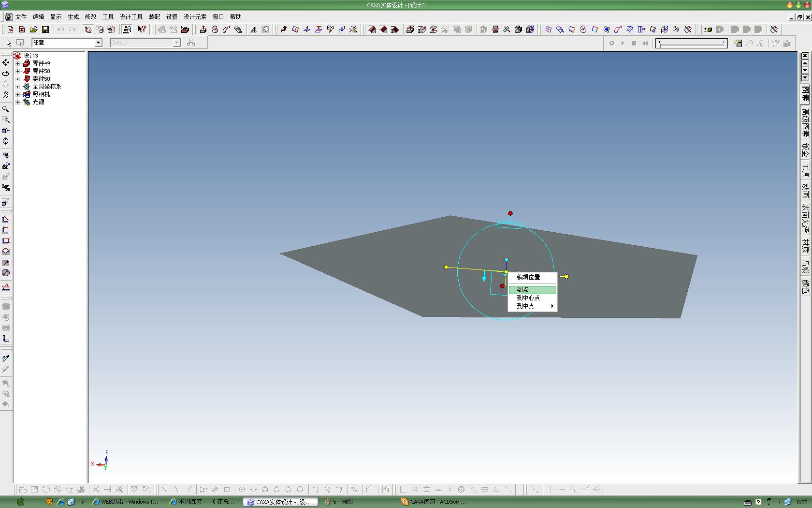Click the walk camera tool
This screenshot has height=508, width=812.
point(6,95)
